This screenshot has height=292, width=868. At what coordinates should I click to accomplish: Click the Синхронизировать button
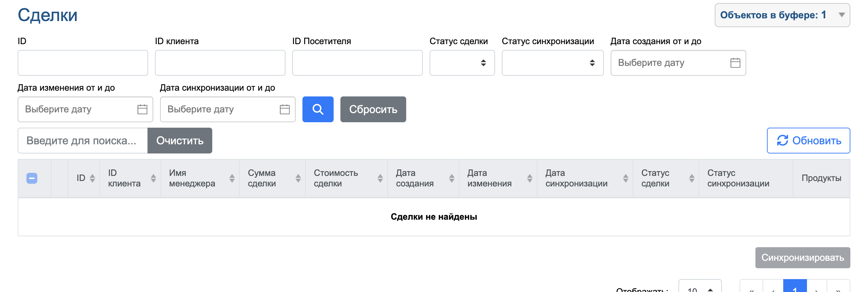[803, 258]
